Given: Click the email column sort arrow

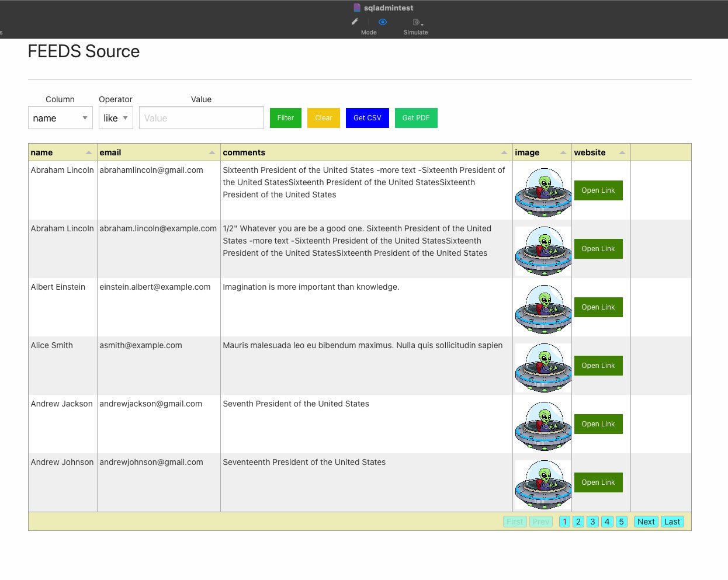Looking at the screenshot, I should coord(212,151).
